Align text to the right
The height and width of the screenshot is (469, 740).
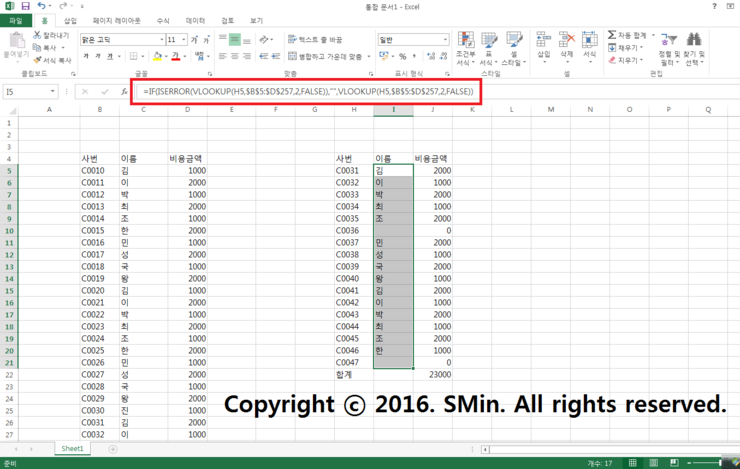point(246,56)
